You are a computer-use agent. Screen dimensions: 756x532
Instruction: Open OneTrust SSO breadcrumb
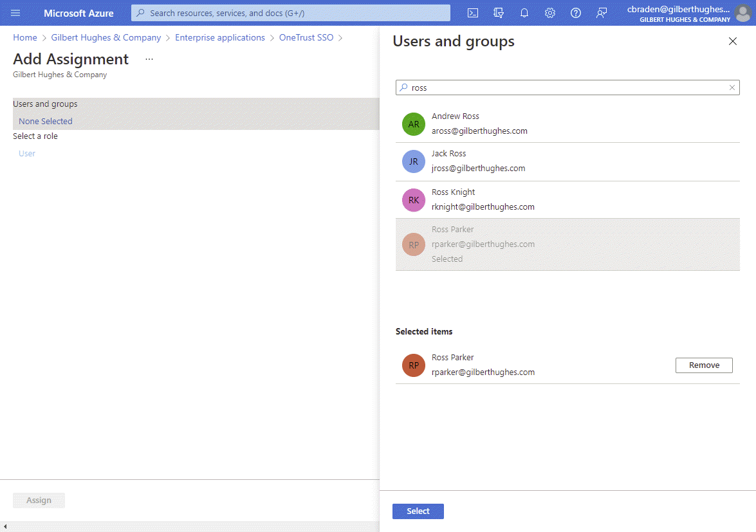(x=306, y=37)
